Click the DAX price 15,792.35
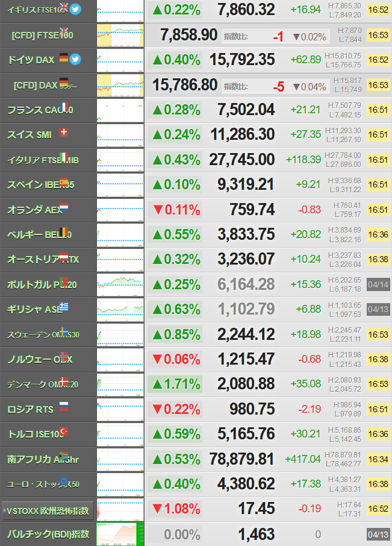 [x=242, y=60]
